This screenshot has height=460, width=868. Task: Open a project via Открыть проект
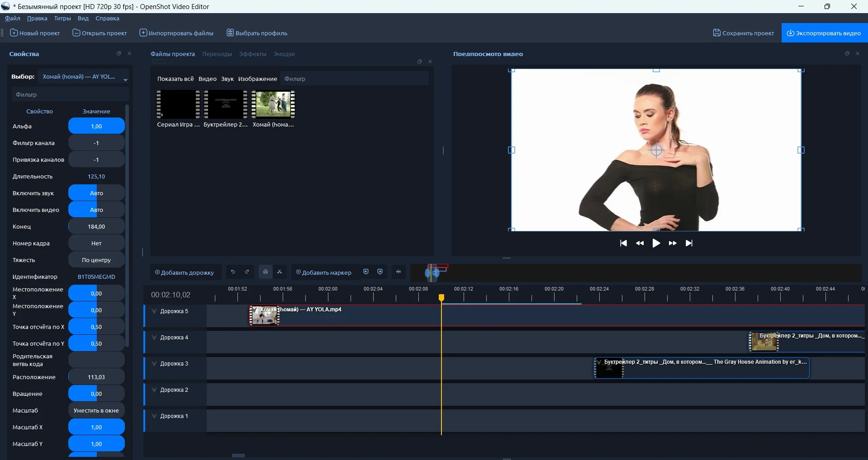pyautogui.click(x=100, y=33)
